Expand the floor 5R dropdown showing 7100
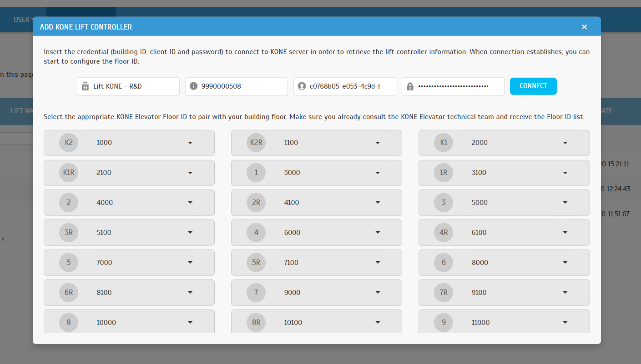 tap(332, 263)
